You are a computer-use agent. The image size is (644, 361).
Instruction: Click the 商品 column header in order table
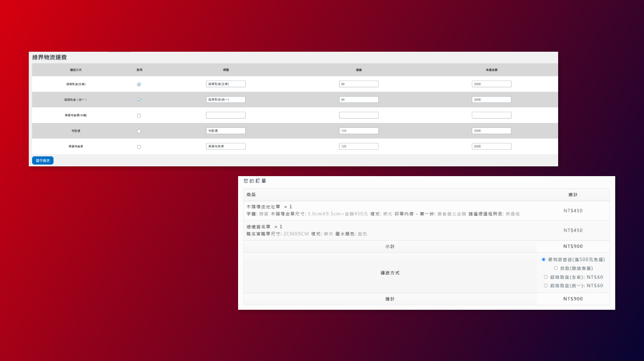(251, 195)
